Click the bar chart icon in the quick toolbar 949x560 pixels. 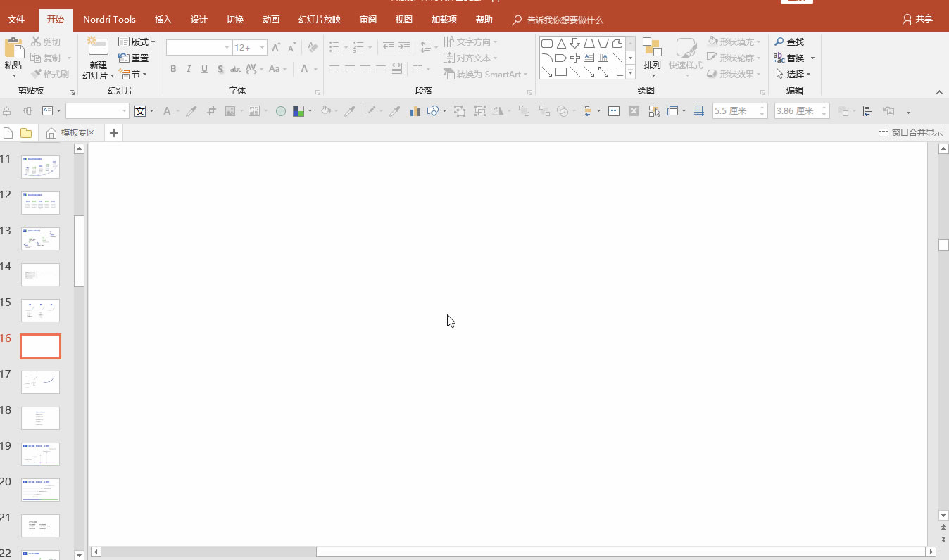point(415,111)
